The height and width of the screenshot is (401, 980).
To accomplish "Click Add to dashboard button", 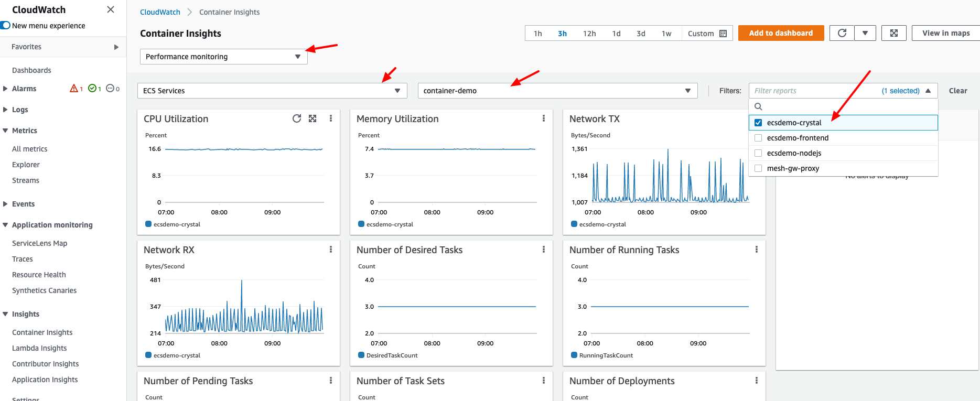I will tap(781, 33).
